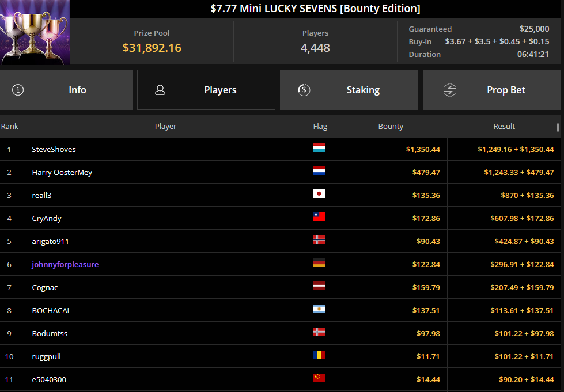Switch to the Staking tab
Screen dimensions: 564x392
349,90
